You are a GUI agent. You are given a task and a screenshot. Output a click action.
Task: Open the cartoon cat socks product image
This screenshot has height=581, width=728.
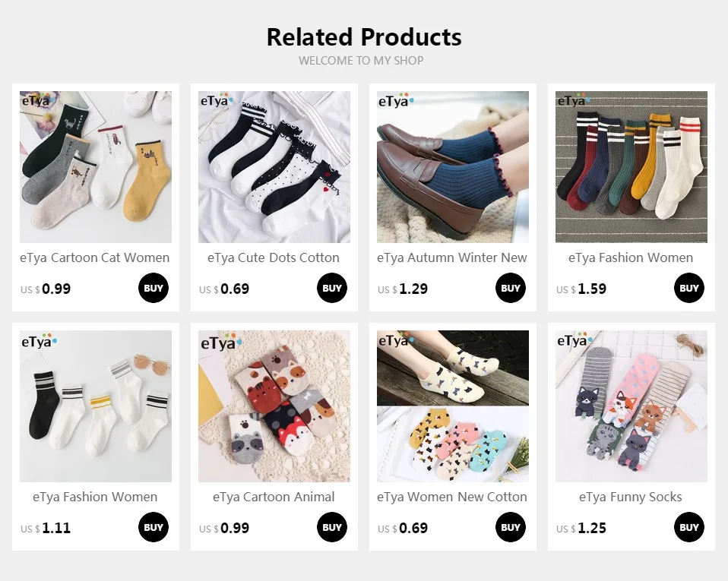click(96, 167)
